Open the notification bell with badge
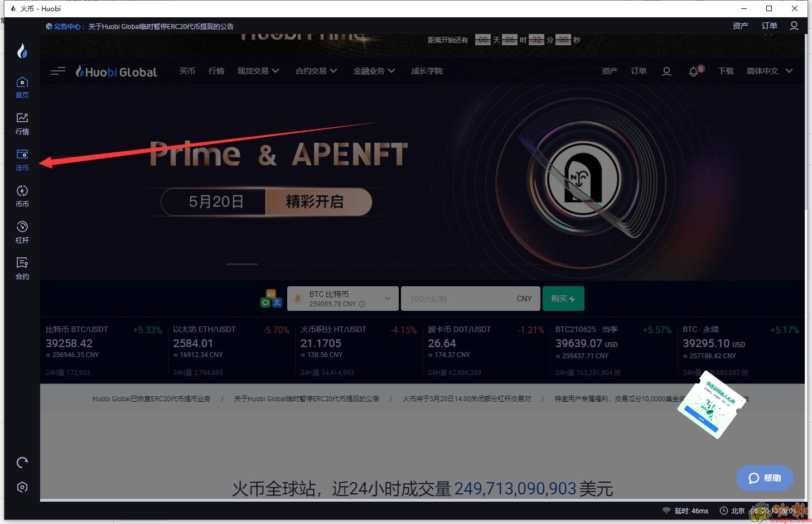 (x=695, y=71)
